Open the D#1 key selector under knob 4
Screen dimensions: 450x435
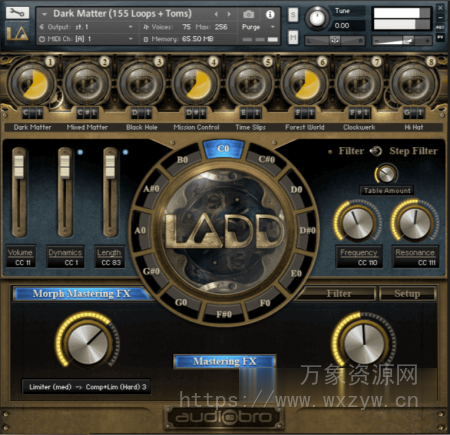[196, 113]
